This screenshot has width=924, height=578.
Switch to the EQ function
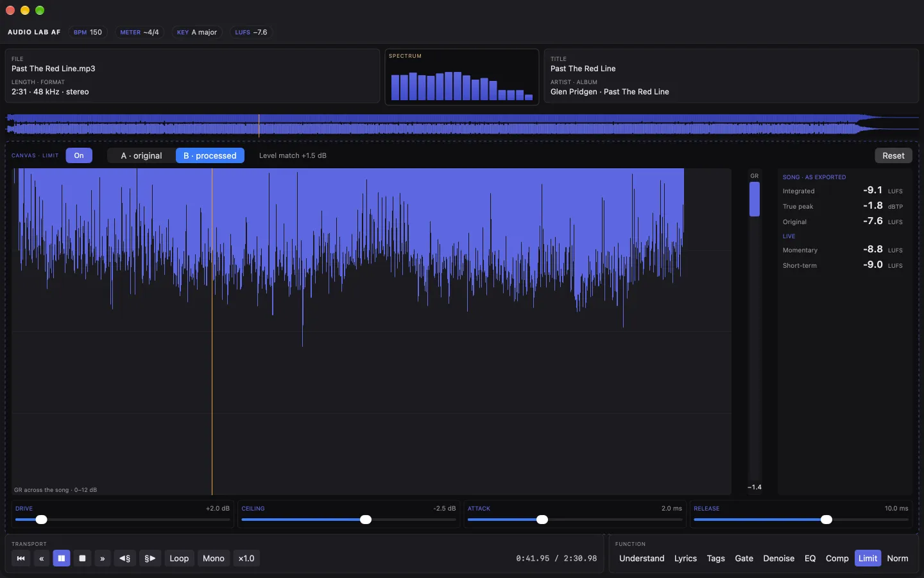pos(810,558)
